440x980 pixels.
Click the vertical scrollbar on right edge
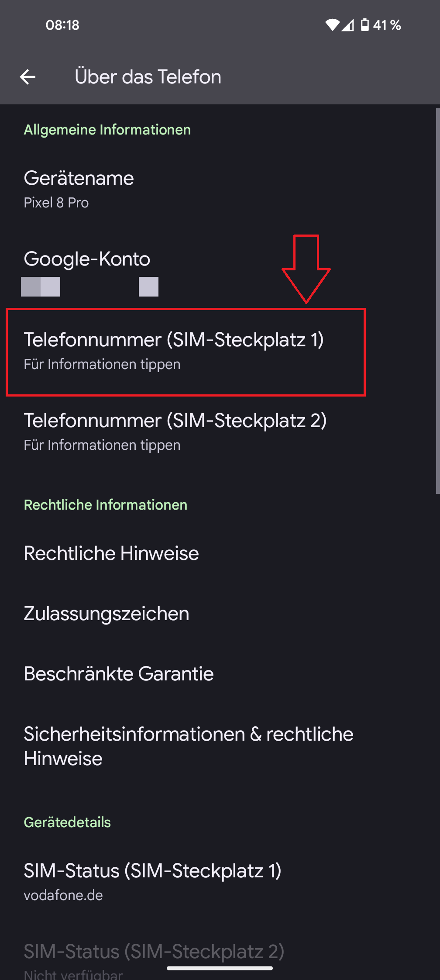coord(437,301)
